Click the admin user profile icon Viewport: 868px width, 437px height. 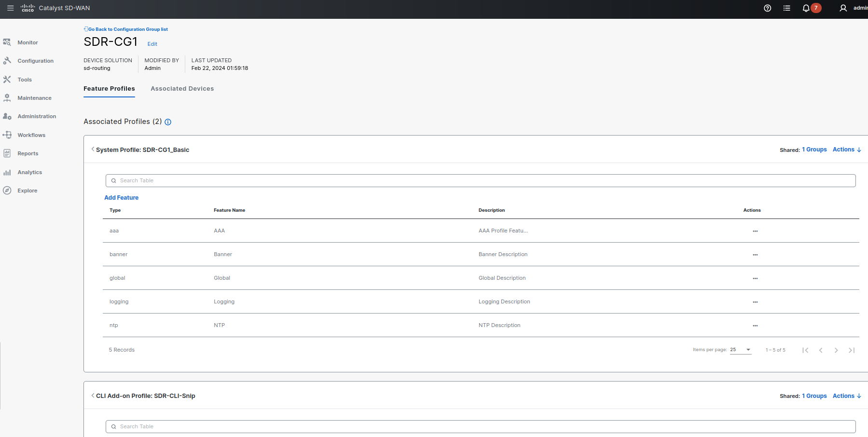(843, 8)
